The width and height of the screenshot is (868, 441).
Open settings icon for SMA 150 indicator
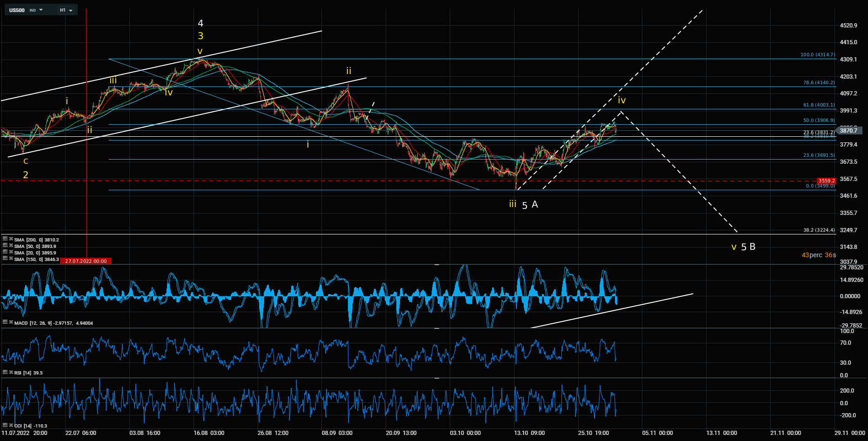(5, 258)
